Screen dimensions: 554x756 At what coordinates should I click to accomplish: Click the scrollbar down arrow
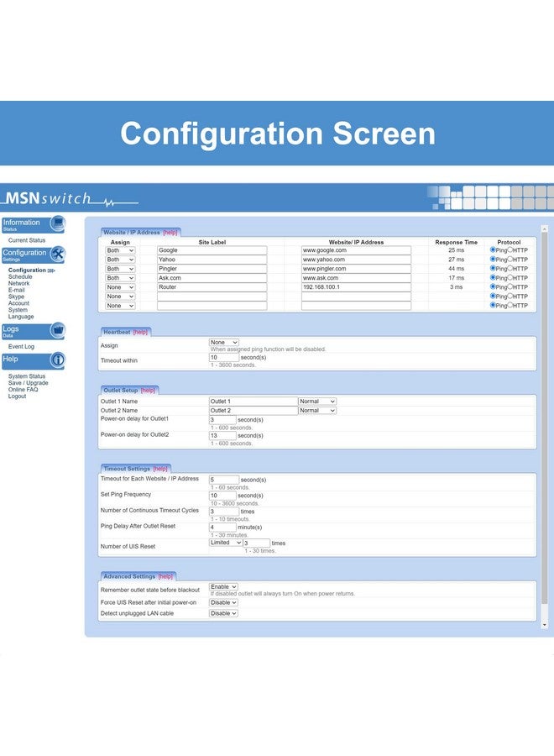click(545, 625)
